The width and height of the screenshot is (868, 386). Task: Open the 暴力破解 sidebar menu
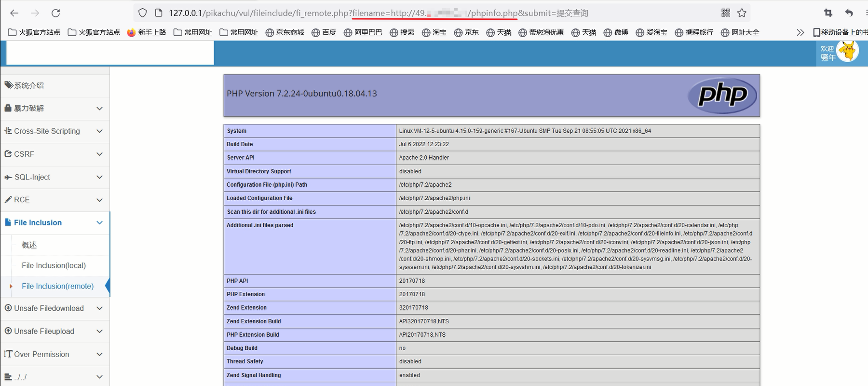(x=55, y=108)
